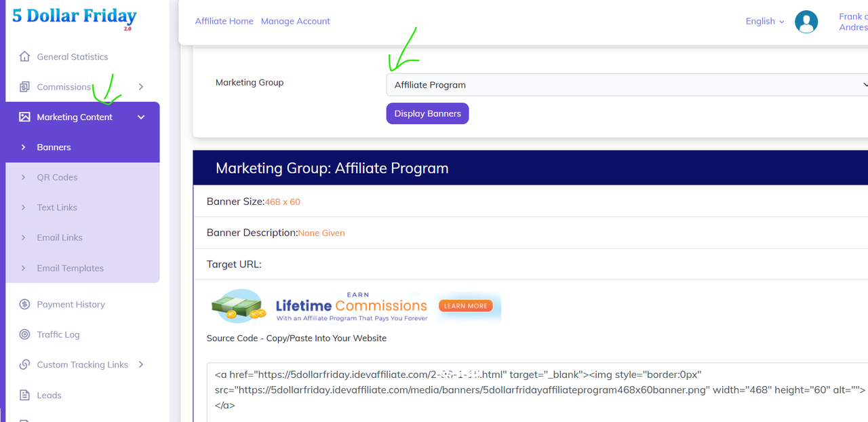Open Text Links submenu item
Image resolution: width=868 pixels, height=422 pixels.
click(x=57, y=208)
